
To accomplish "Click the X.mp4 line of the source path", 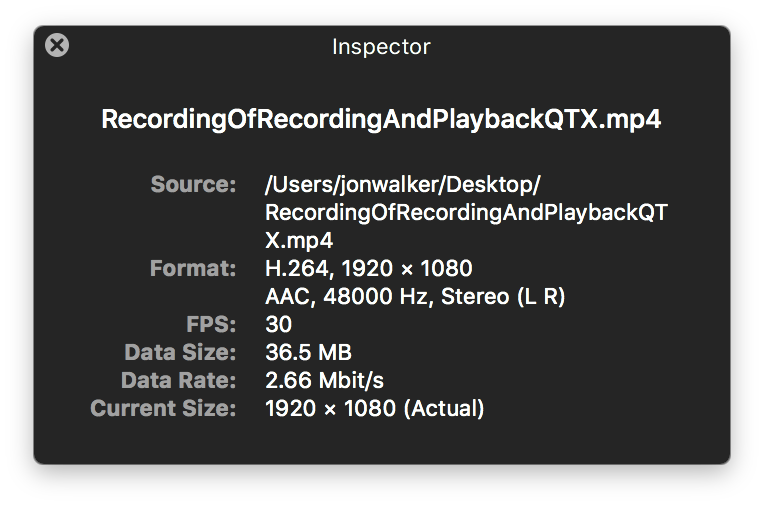I will click(299, 240).
